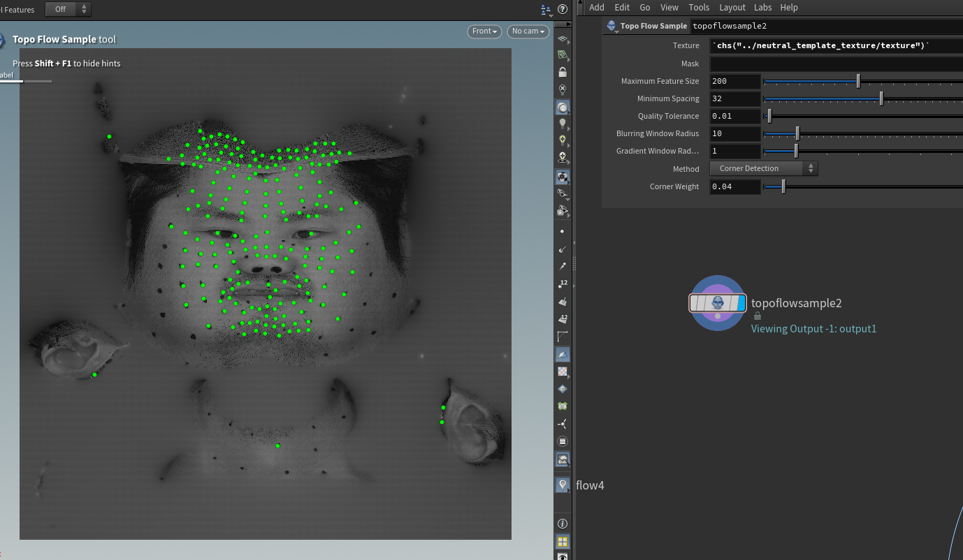This screenshot has height=560, width=963.
Task: Open the Labs menu
Action: tap(762, 7)
